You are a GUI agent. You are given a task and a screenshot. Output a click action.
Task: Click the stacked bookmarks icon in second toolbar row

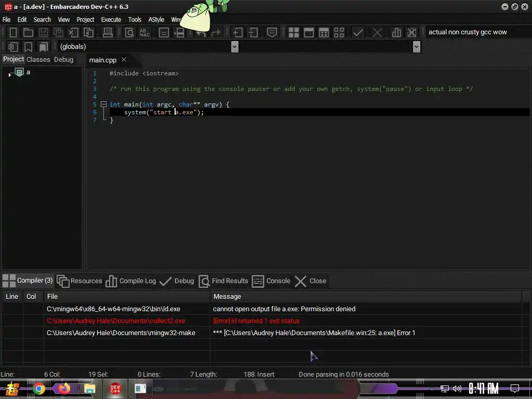coord(44,47)
